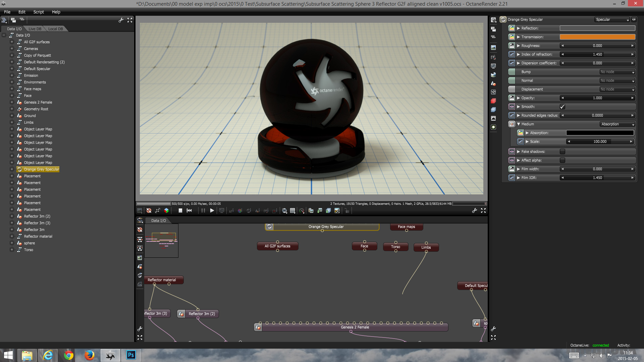Expand the Genesis 2 Female tree item

(x=12, y=102)
